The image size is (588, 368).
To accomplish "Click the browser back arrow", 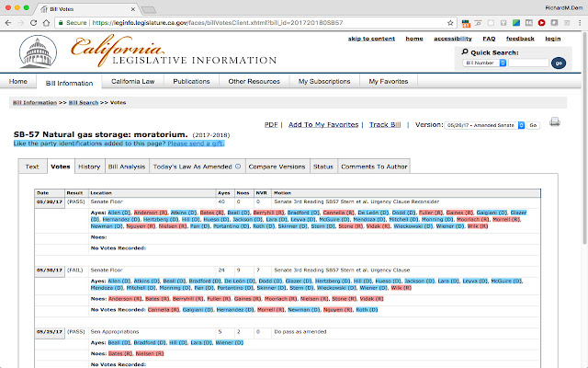I will click(8, 23).
